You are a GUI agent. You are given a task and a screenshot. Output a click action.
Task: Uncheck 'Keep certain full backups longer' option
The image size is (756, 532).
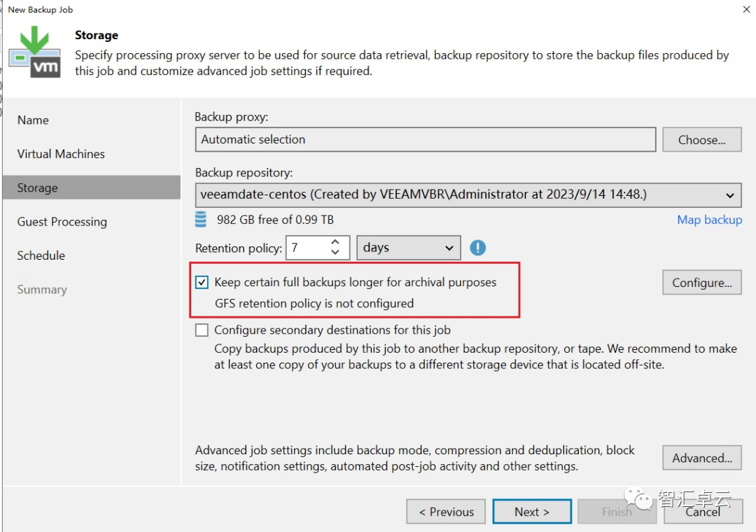(202, 282)
